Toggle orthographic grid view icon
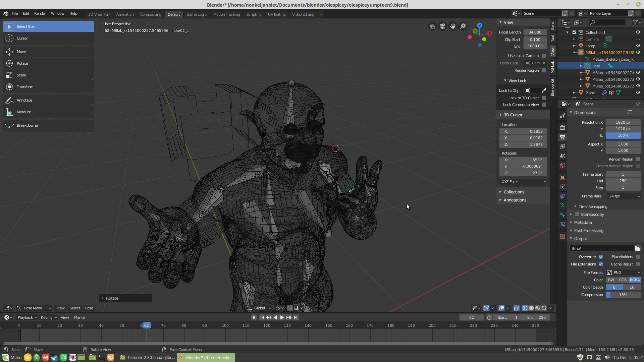The image size is (644, 362). 432,26
